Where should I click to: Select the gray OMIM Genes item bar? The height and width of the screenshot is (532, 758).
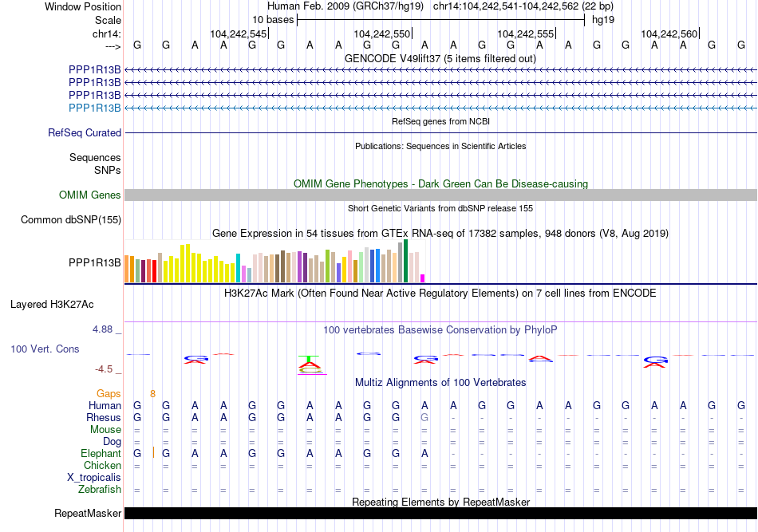pos(440,195)
